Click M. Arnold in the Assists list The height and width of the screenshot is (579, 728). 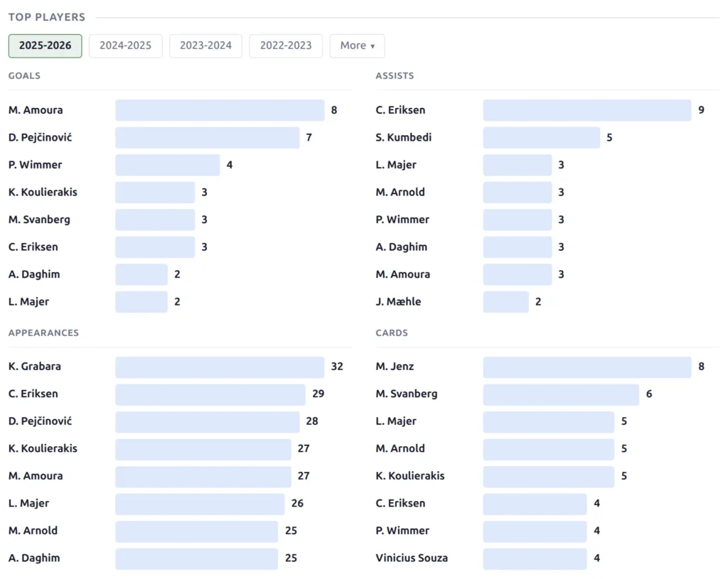pyautogui.click(x=400, y=192)
